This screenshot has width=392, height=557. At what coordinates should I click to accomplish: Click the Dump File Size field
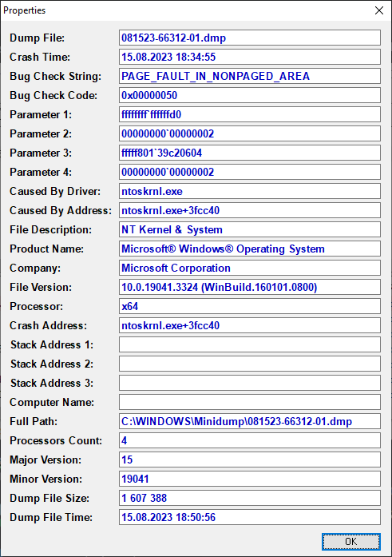(x=250, y=498)
